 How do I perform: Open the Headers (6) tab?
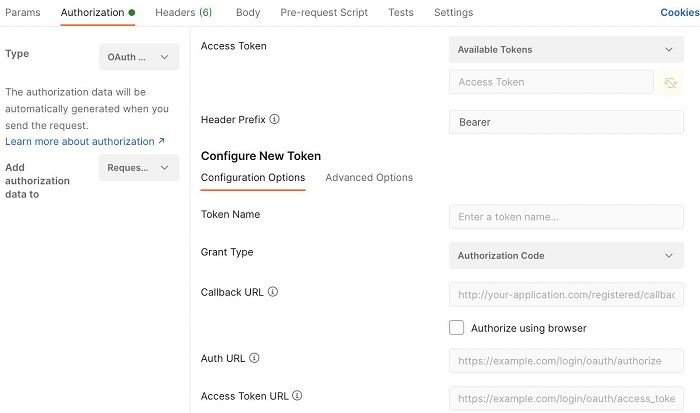183,13
